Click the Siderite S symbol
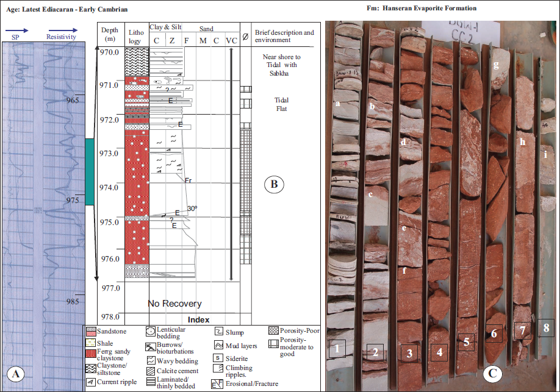This screenshot has width=560, height=392. (218, 358)
